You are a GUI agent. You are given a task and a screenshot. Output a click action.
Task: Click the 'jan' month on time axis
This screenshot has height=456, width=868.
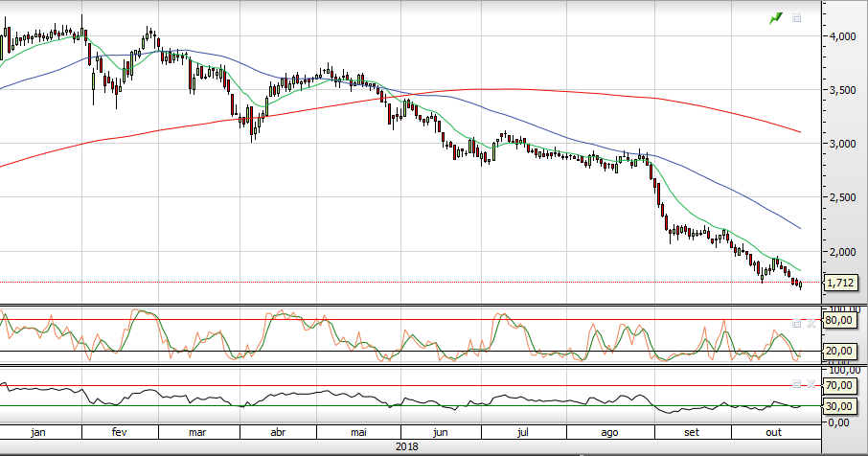pyautogui.click(x=38, y=432)
